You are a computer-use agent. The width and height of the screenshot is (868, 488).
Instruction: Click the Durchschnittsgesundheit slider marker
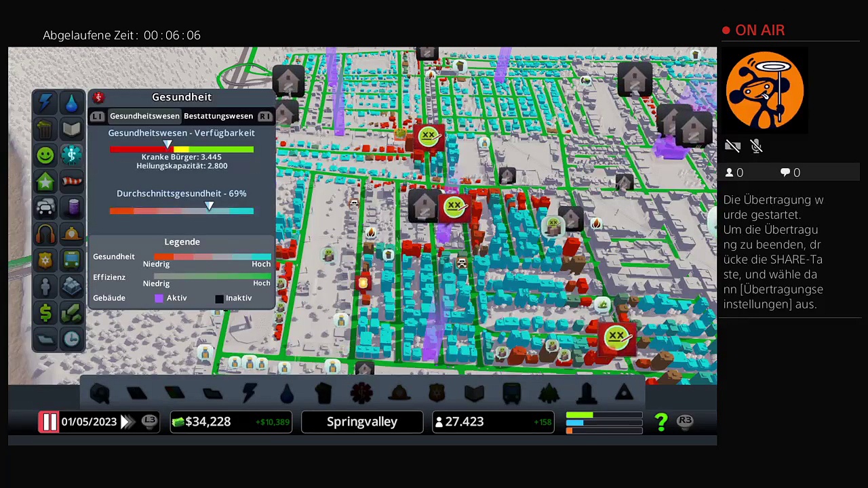point(210,206)
